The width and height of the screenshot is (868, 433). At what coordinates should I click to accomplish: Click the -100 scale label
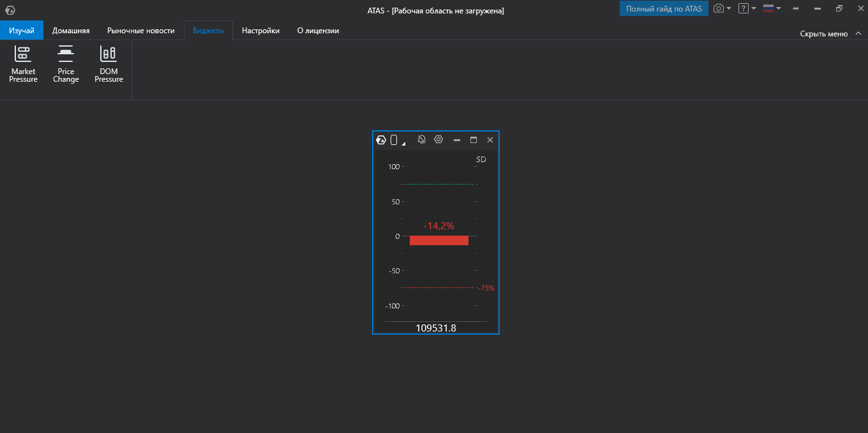coord(393,305)
